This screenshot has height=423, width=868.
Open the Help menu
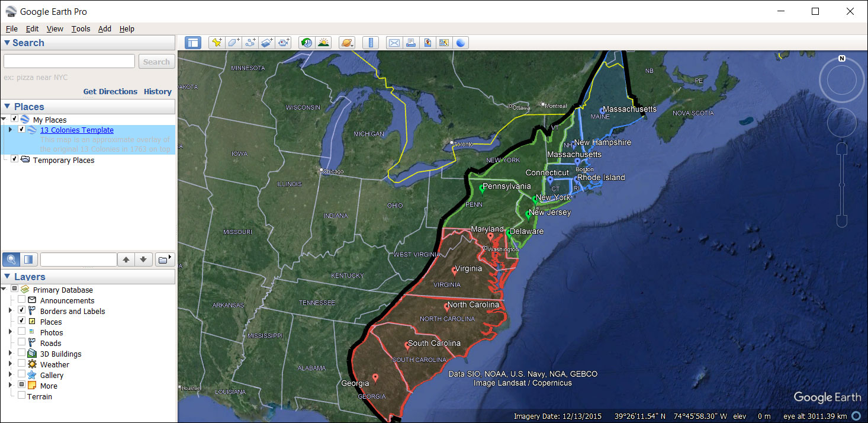pos(127,28)
